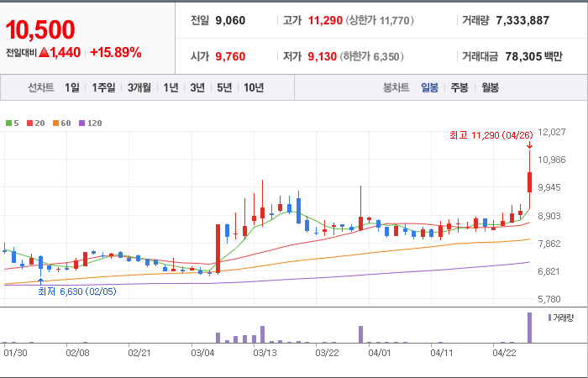Show the 3년 line chart
588x378 pixels.
197,87
